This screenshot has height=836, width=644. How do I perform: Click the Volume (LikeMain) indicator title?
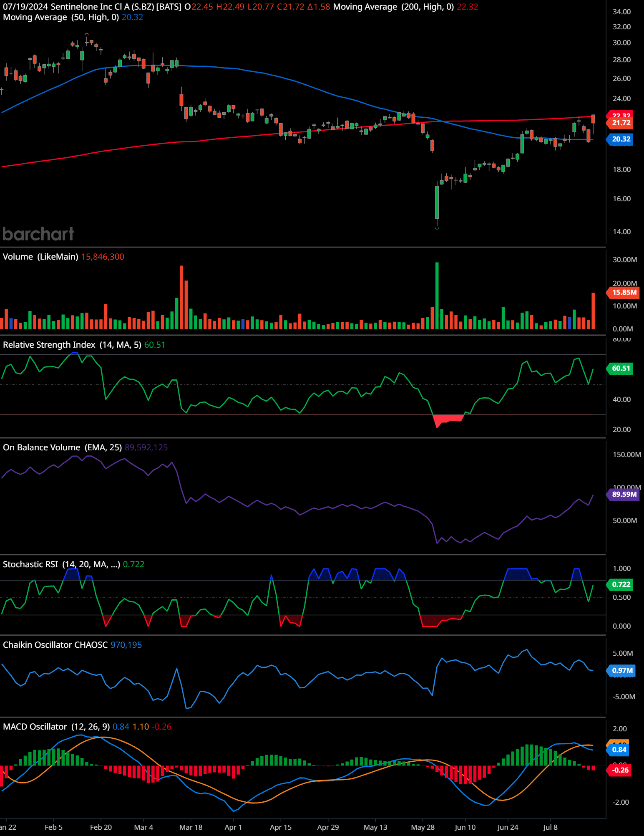coord(40,257)
